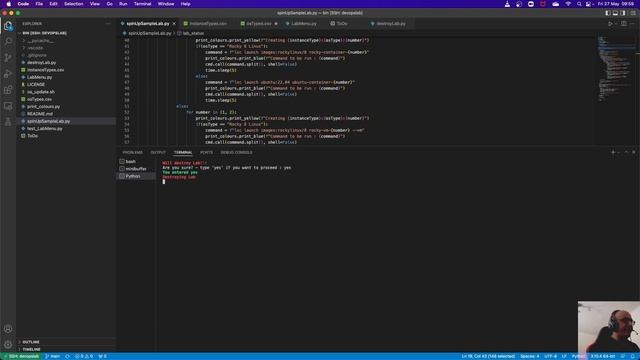
Task: Close the terminal panel
Action: coord(633,152)
